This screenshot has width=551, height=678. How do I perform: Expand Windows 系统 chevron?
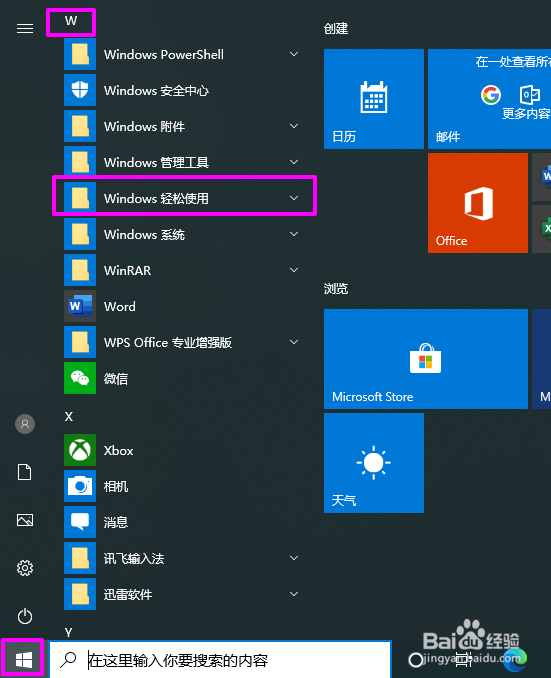tap(294, 234)
